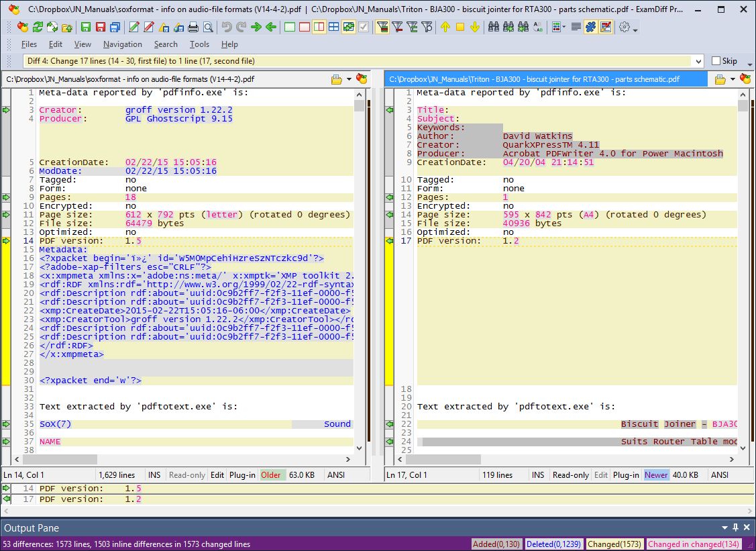
Task: Click the grey Redo arrow icon
Action: pyautogui.click(x=241, y=27)
